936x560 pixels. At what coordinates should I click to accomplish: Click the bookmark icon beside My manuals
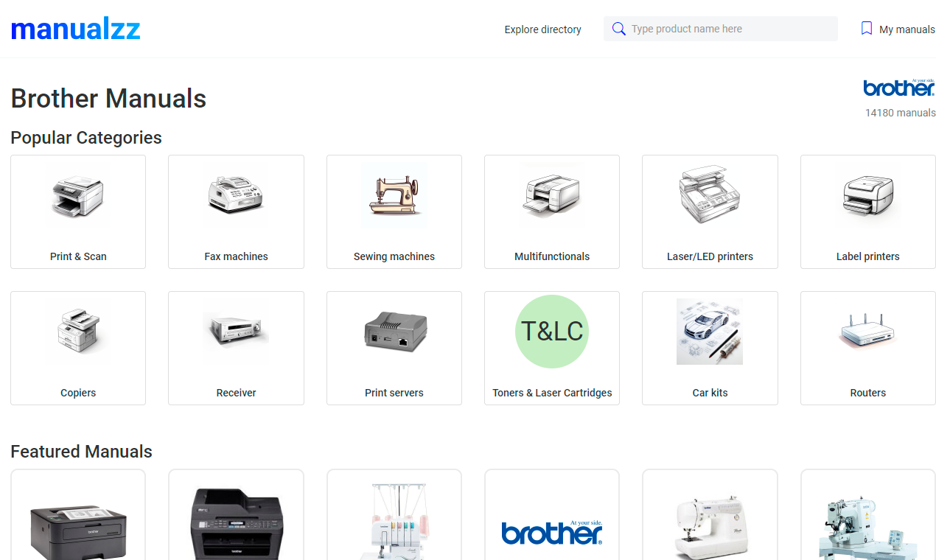tap(867, 29)
